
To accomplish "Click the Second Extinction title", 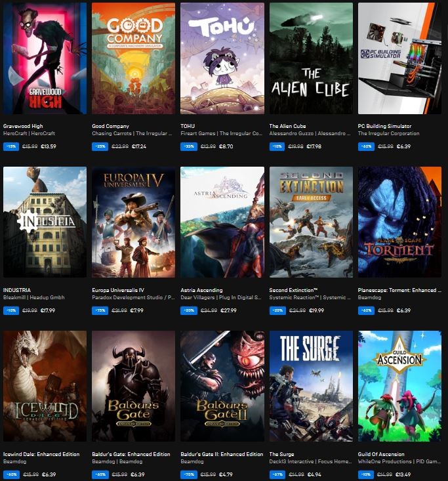I will (293, 290).
